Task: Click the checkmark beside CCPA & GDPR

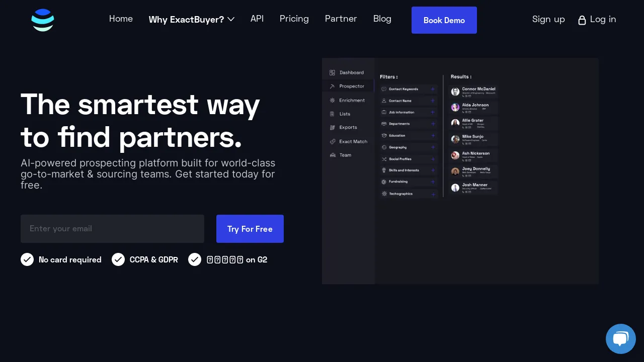Action: coord(118,259)
